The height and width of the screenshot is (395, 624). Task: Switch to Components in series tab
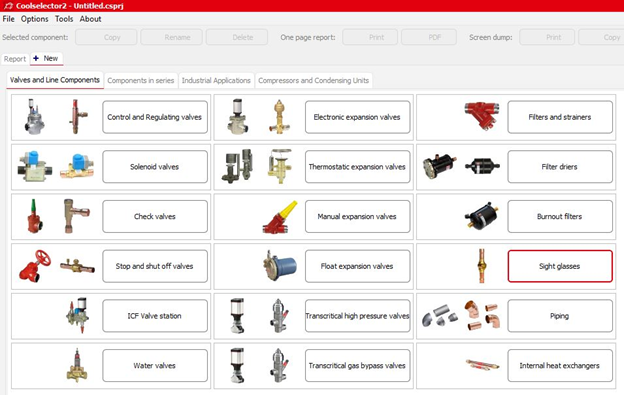140,80
